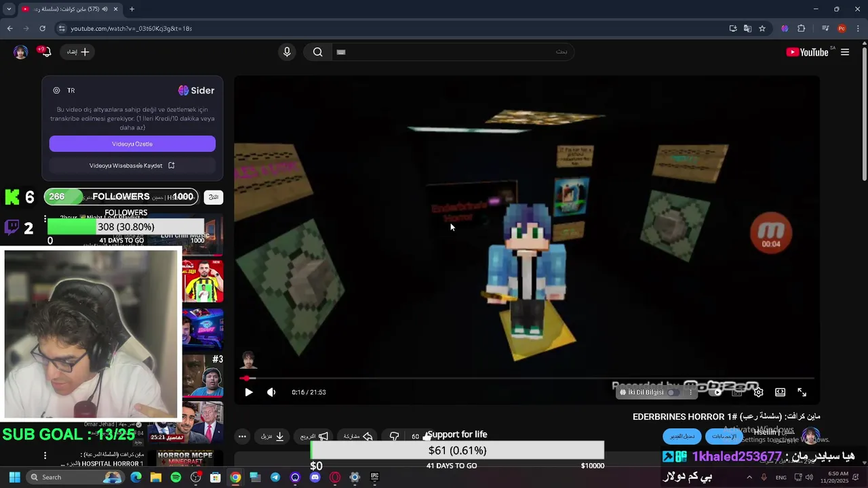Open Epic Games Launcher from the taskbar
Image resolution: width=868 pixels, height=488 pixels.
pos(374,477)
